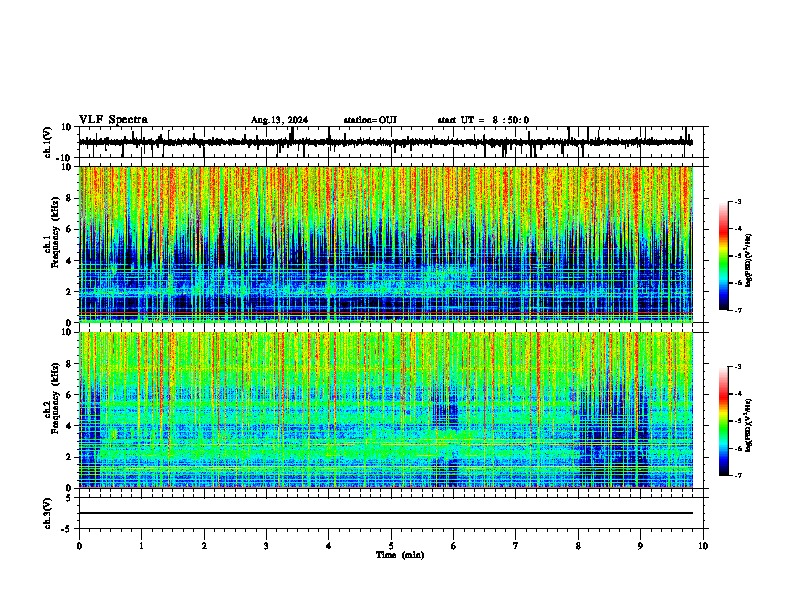Click time axis tick label "4"
Image resolution: width=792 pixels, height=612 pixels.
click(x=329, y=546)
